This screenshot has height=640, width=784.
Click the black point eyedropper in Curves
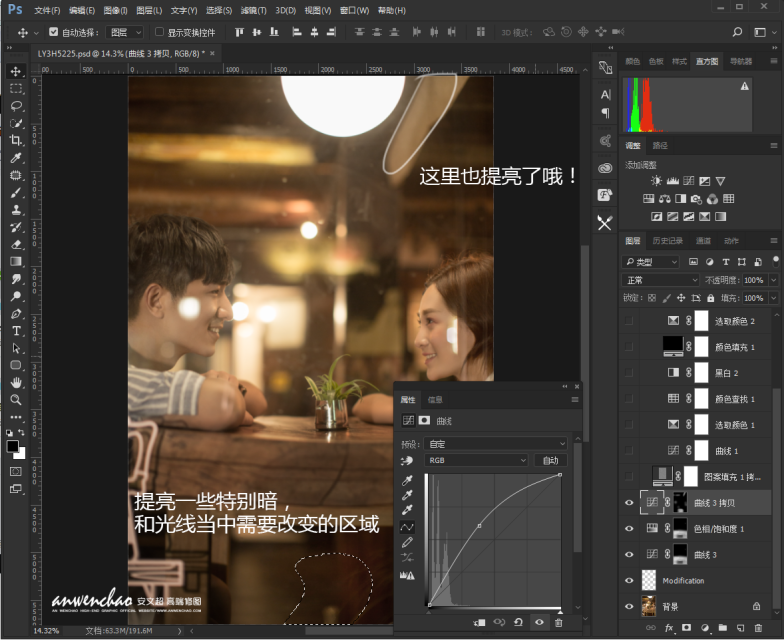pos(408,480)
